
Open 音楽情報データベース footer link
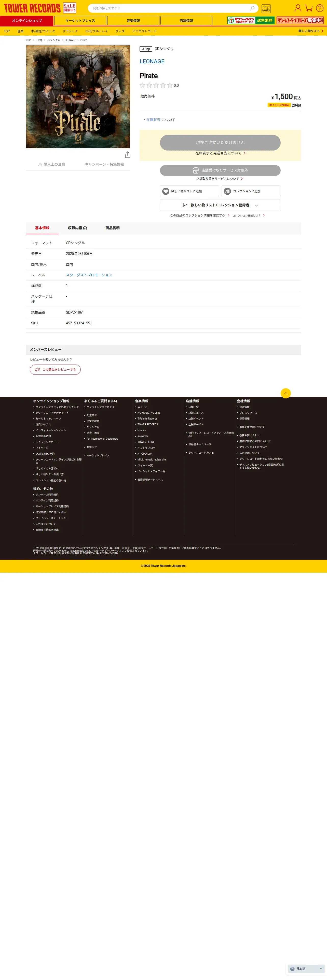[x=150, y=480]
